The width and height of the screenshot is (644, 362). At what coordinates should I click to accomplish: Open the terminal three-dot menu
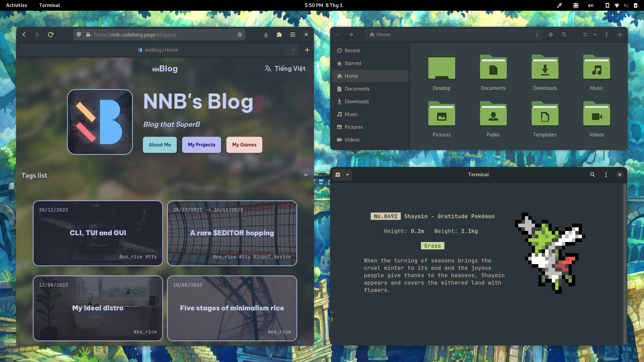[x=606, y=175]
